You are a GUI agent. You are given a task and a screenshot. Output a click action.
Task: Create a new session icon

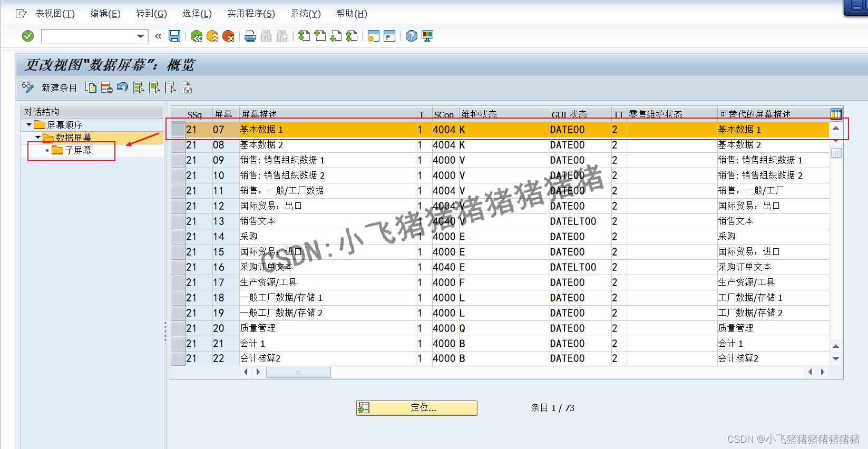pyautogui.click(x=374, y=36)
